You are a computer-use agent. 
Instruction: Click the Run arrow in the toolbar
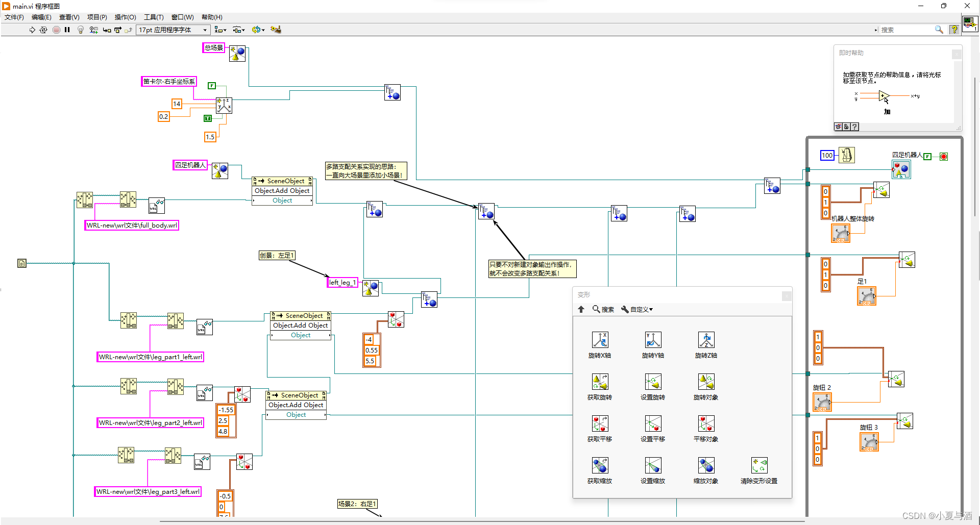pos(32,30)
